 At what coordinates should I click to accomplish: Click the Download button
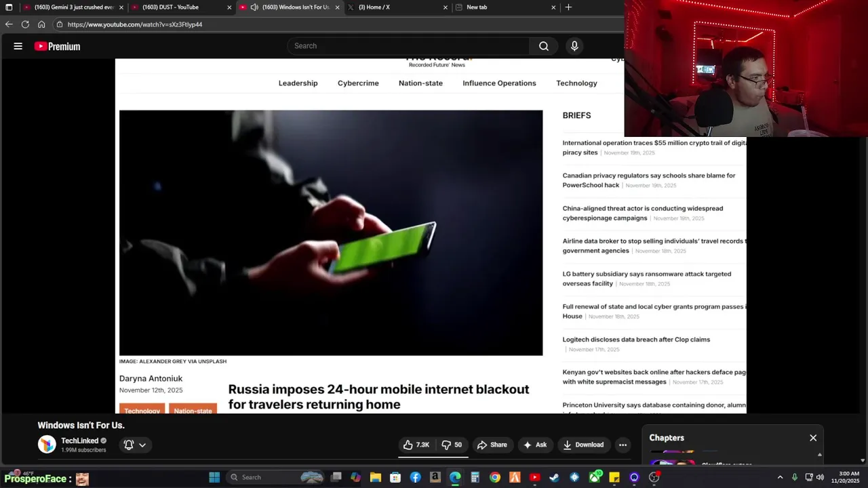click(x=583, y=445)
